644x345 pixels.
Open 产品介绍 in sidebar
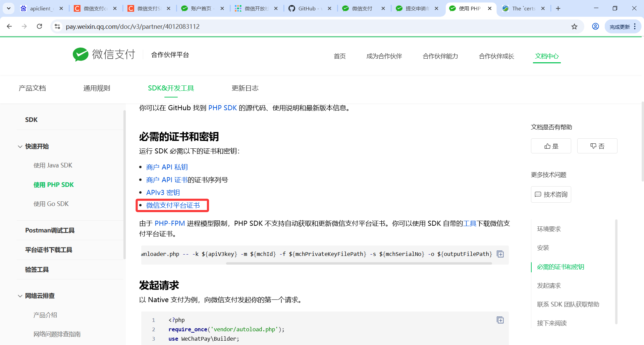point(45,315)
